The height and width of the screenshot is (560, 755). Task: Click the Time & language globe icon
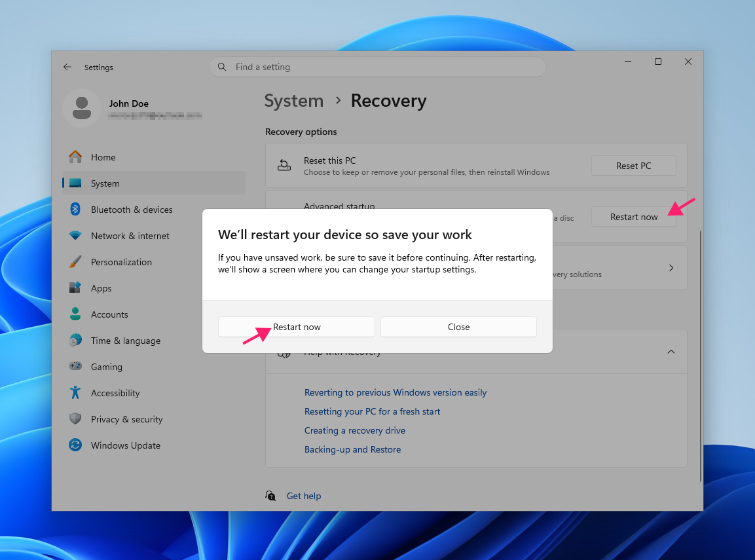coord(75,341)
